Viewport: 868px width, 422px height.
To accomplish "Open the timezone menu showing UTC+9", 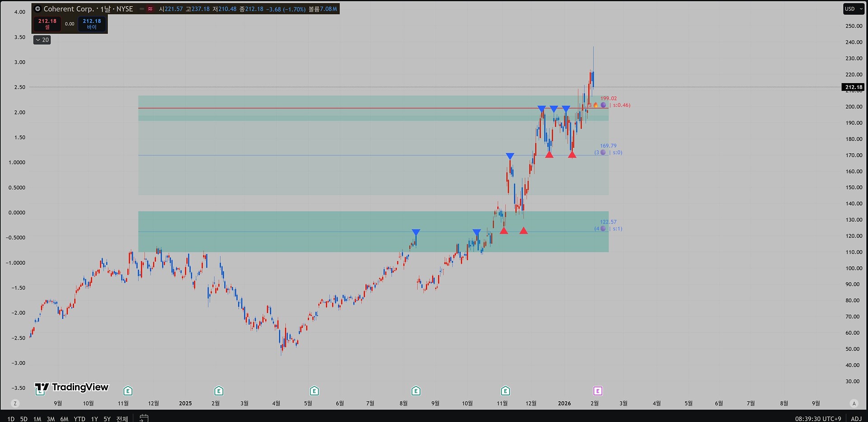I will coord(818,419).
